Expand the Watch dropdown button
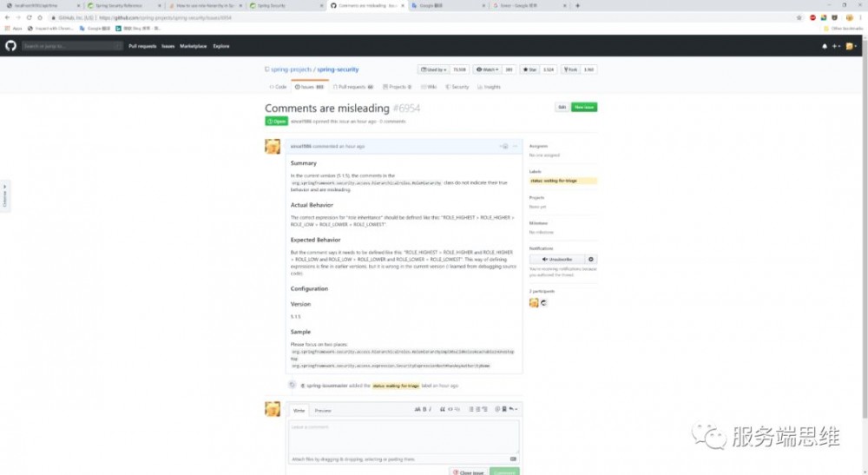This screenshot has width=868, height=475. [487, 69]
